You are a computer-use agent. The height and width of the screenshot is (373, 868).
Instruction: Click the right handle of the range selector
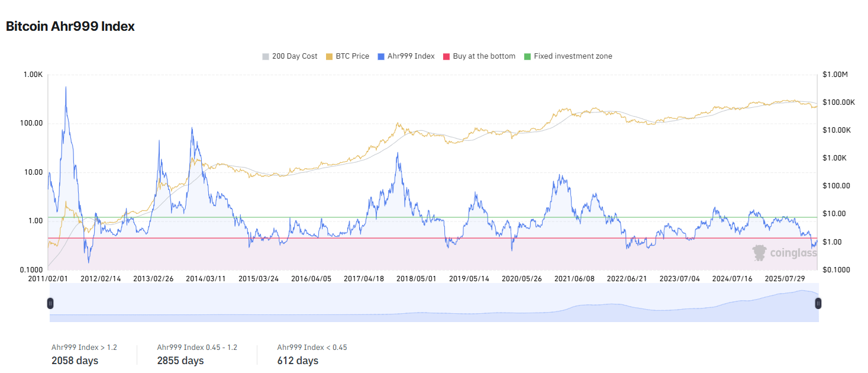[x=818, y=303]
